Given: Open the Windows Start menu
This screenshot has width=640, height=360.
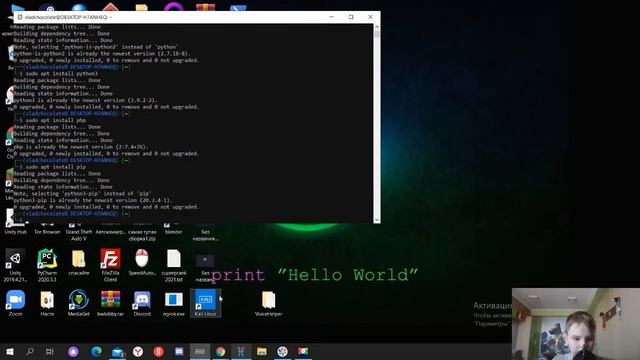Looking at the screenshot, I should 10,351.
